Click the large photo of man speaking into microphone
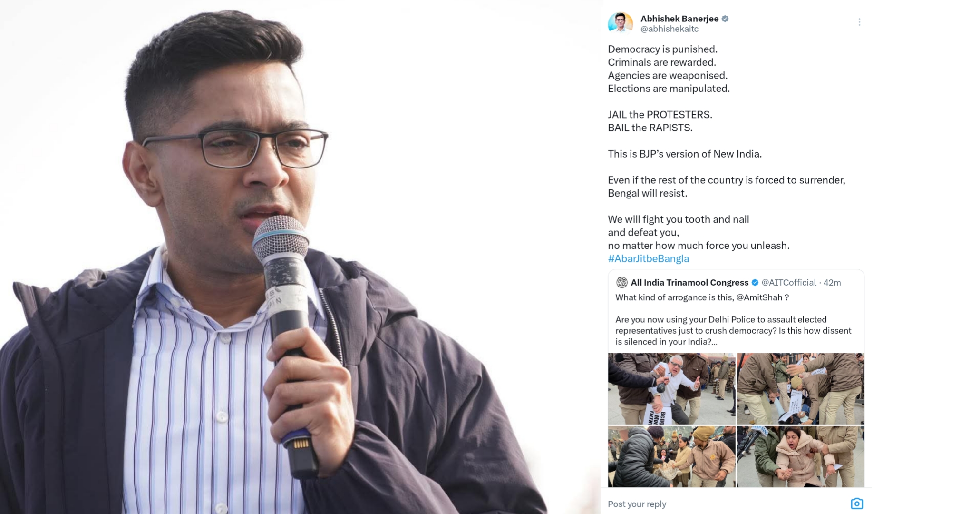 tap(285, 257)
